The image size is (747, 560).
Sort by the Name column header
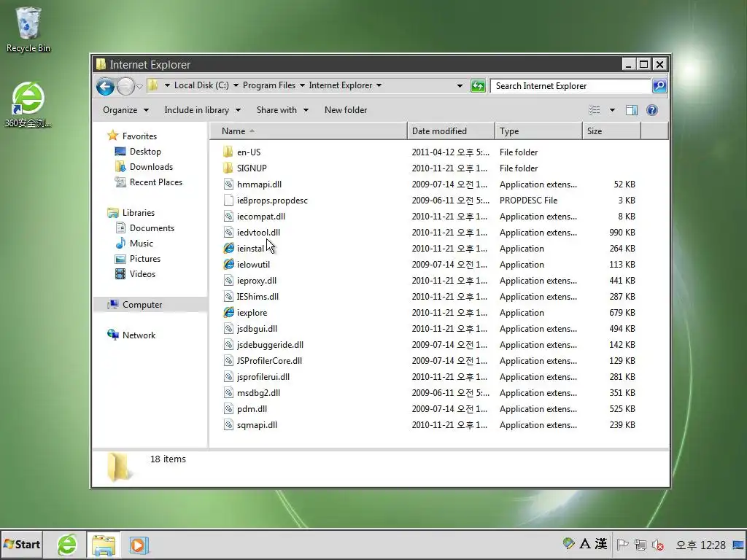pyautogui.click(x=309, y=131)
